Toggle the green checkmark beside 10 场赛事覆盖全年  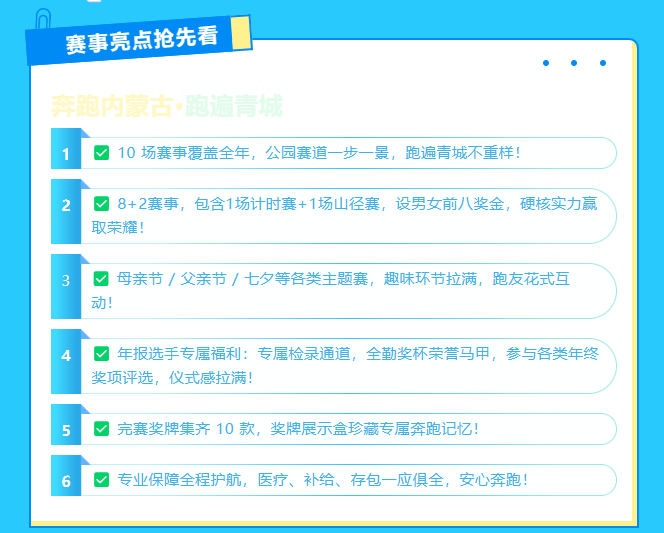click(x=101, y=153)
